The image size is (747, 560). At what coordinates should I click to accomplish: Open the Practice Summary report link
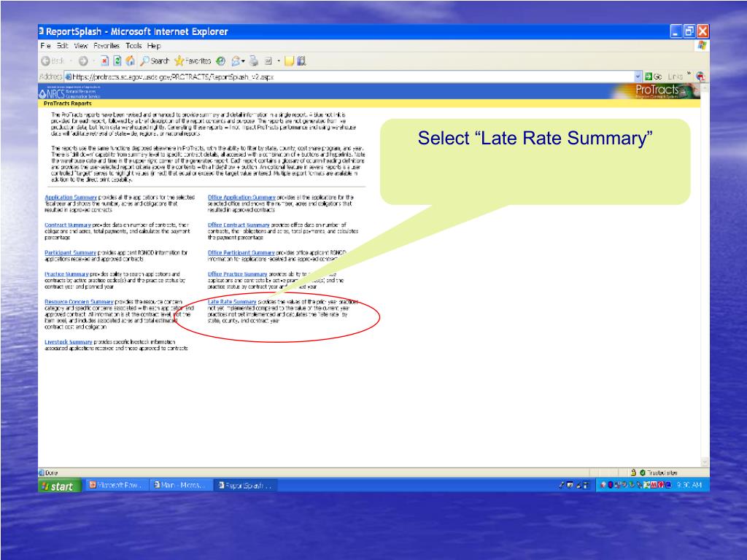click(66, 274)
